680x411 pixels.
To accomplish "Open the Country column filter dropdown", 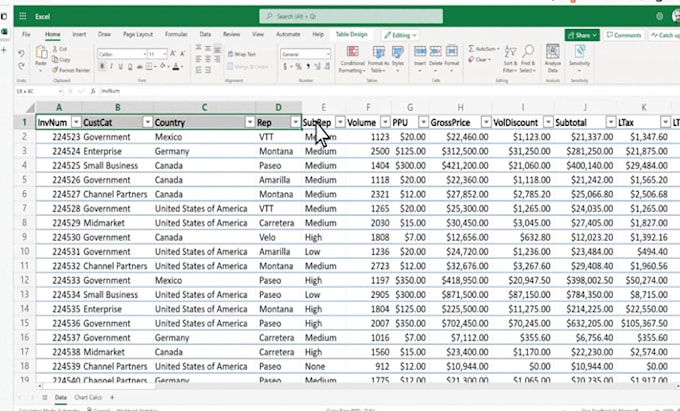I will click(x=249, y=122).
